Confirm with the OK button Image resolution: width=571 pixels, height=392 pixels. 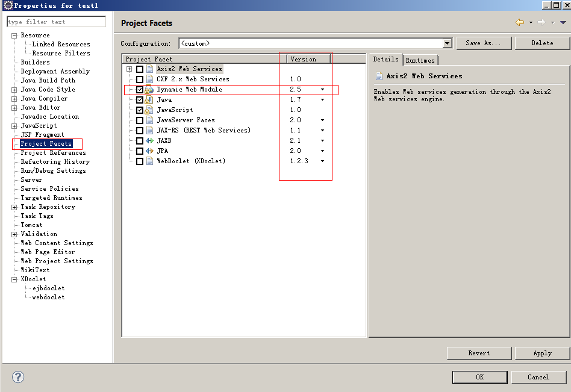click(x=479, y=377)
